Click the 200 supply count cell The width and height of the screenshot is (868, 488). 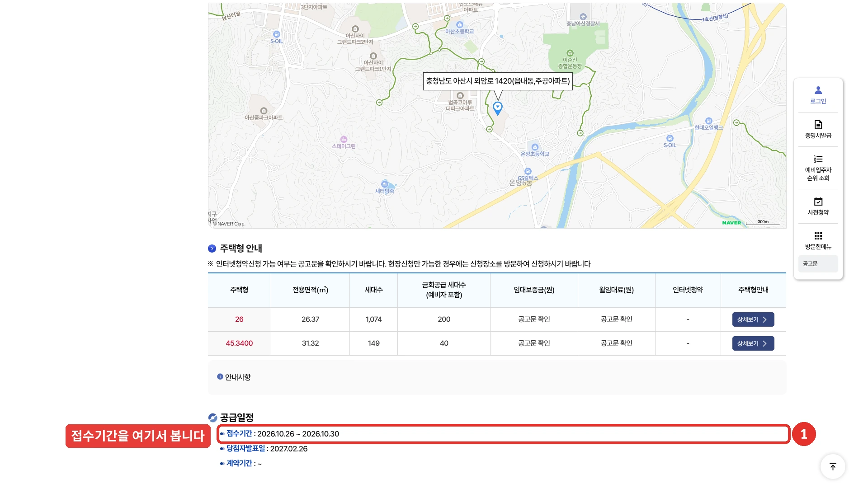click(x=444, y=319)
